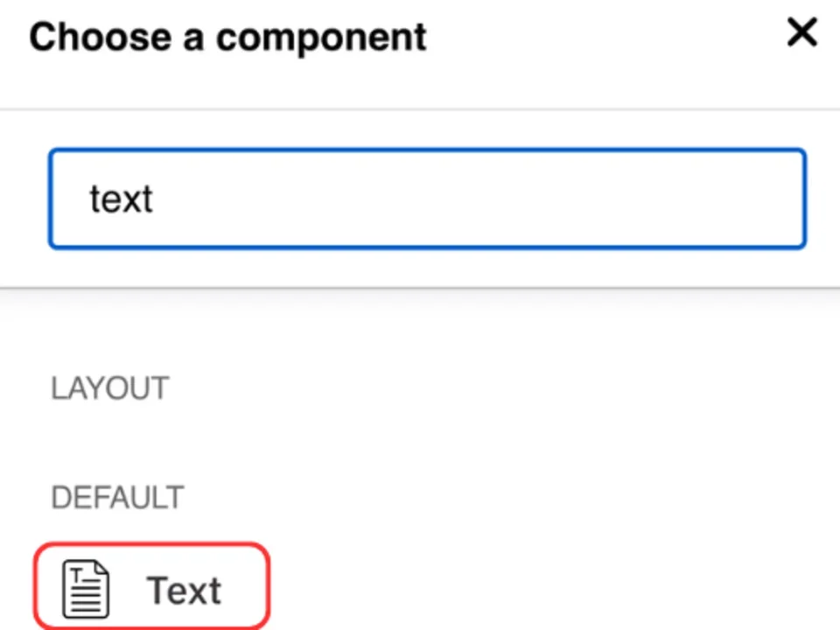840x630 pixels.
Task: Click the highlighted Text component icon
Action: (85, 586)
